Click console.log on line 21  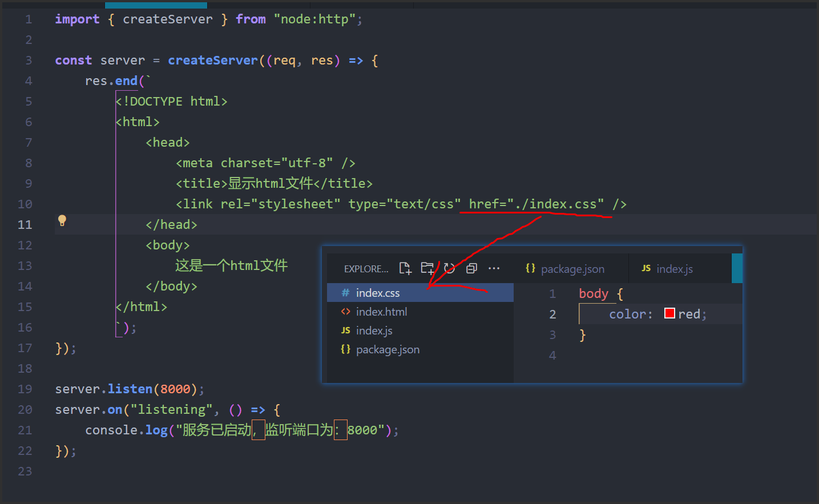(x=126, y=430)
